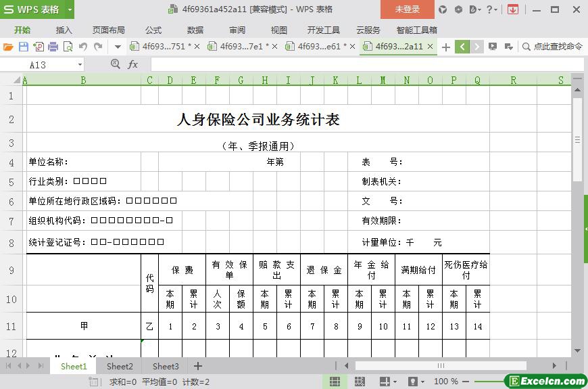
Task: Expand the quick access toolbar arrow
Action: (118, 47)
